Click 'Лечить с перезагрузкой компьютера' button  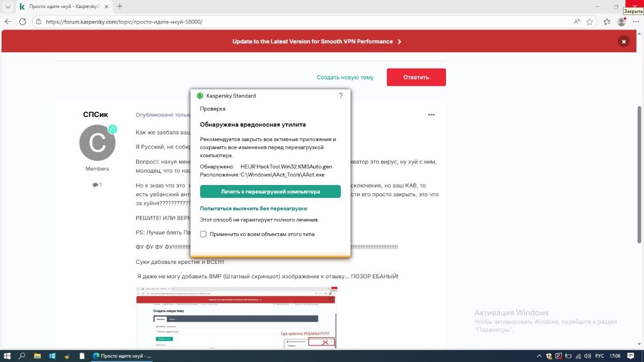(x=270, y=191)
